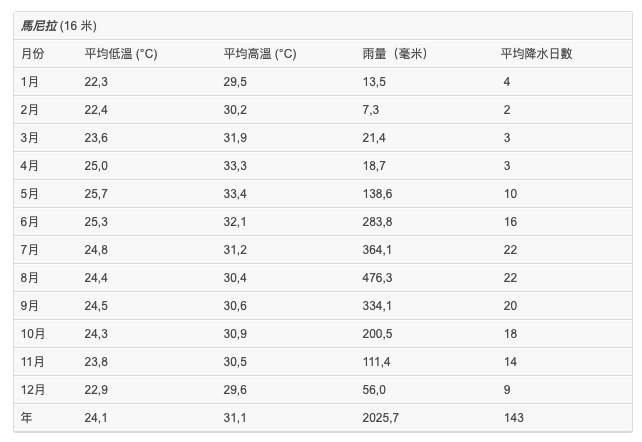Click February rainfall value 7,3

click(371, 109)
